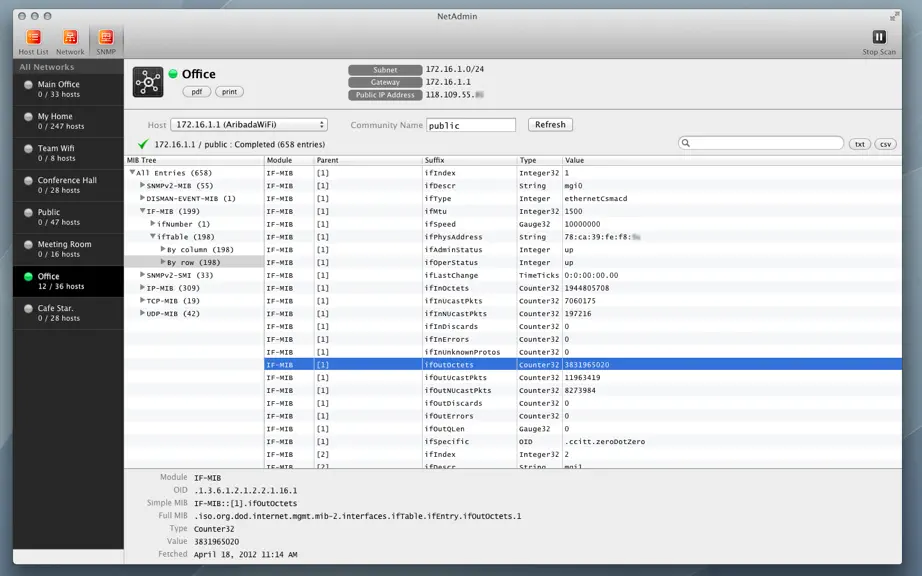The image size is (922, 576).
Task: Click the OID value .1.3.6.1.2.1.2.2.1.16.1
Action: pos(245,490)
